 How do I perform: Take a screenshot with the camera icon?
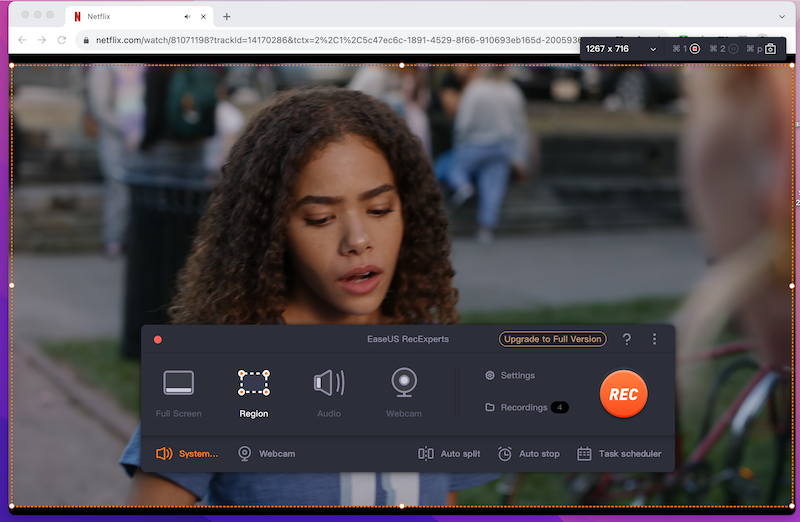coord(770,49)
